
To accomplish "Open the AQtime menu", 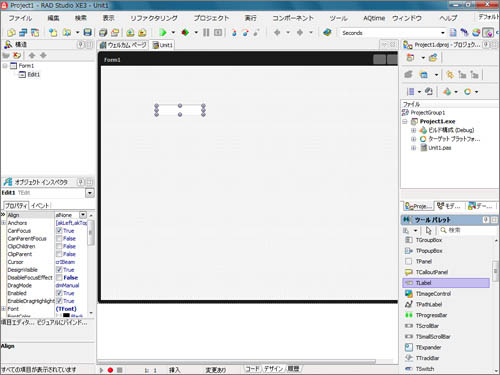I will (374, 18).
